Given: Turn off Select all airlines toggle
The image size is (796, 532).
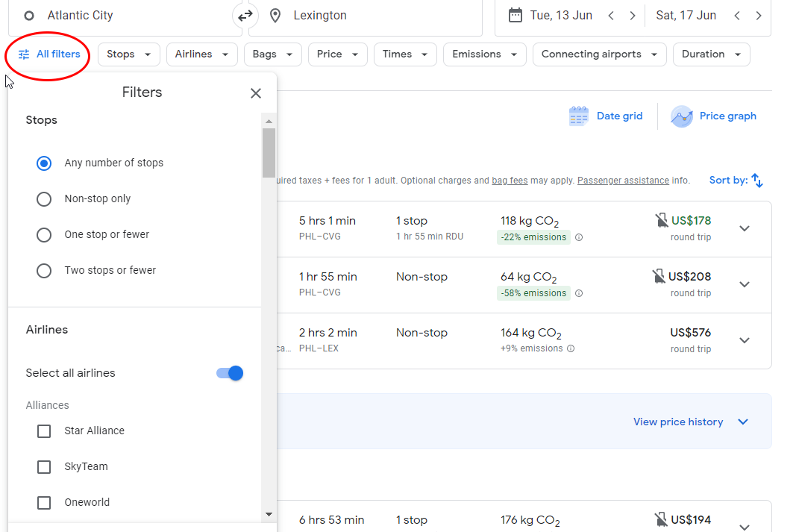Looking at the screenshot, I should point(230,373).
